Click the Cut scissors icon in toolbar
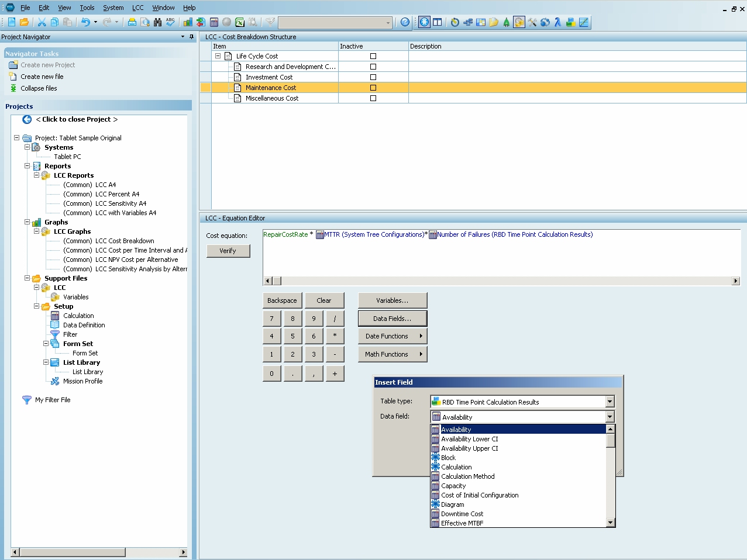 tap(42, 22)
